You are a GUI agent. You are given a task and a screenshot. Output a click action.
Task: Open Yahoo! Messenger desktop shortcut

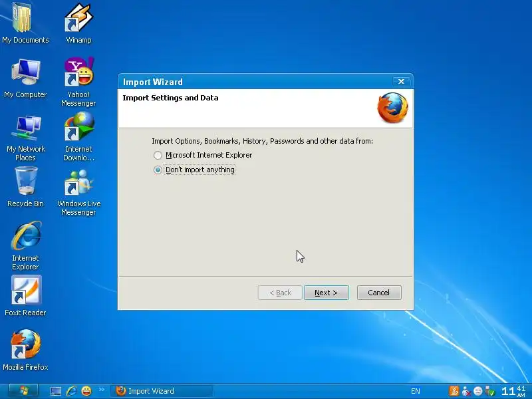78,82
